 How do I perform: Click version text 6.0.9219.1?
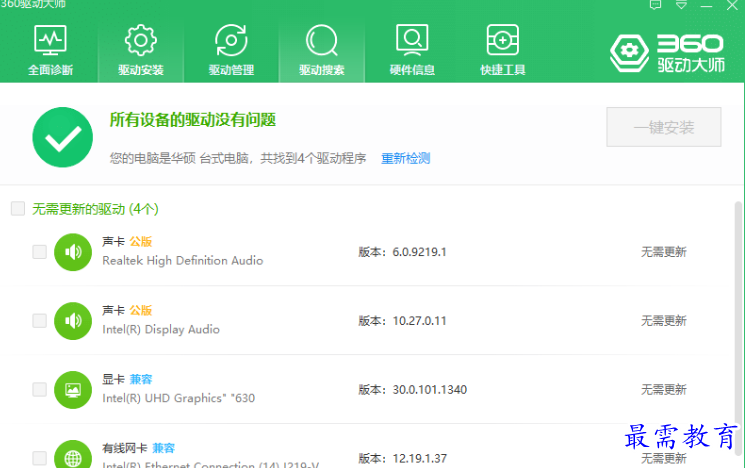(x=419, y=252)
